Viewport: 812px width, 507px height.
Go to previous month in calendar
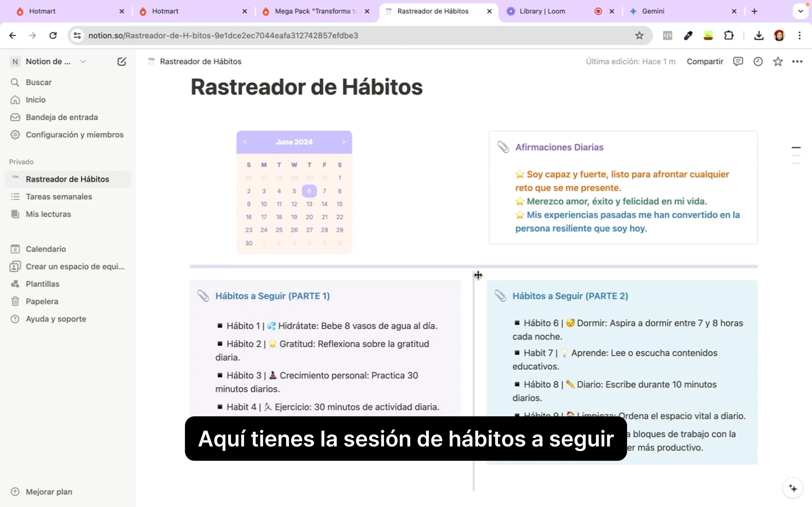[x=245, y=142]
